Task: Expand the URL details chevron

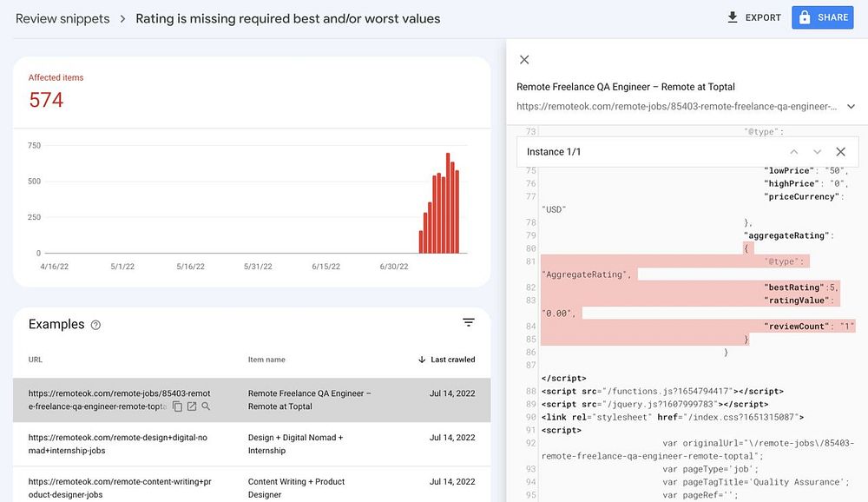Action: pos(851,106)
